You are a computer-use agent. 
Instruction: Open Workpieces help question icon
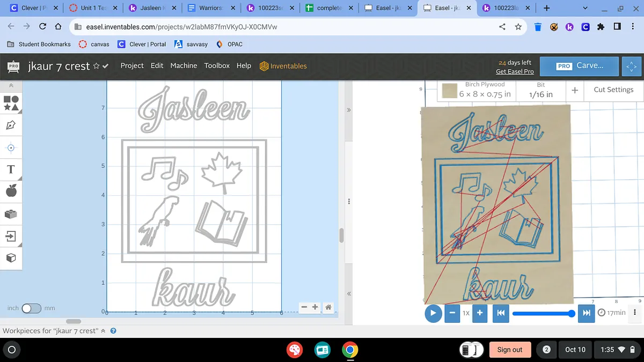coord(113,331)
